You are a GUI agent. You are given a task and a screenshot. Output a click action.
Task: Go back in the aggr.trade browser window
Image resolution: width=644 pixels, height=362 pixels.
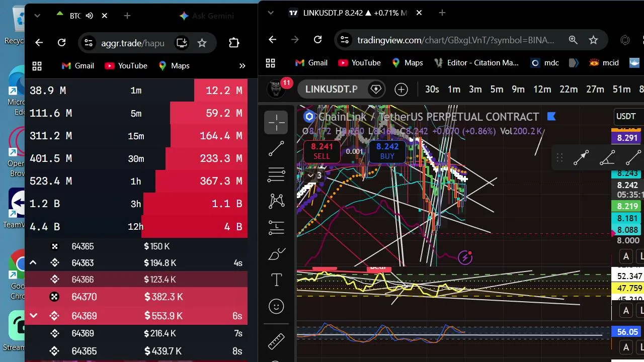(39, 43)
